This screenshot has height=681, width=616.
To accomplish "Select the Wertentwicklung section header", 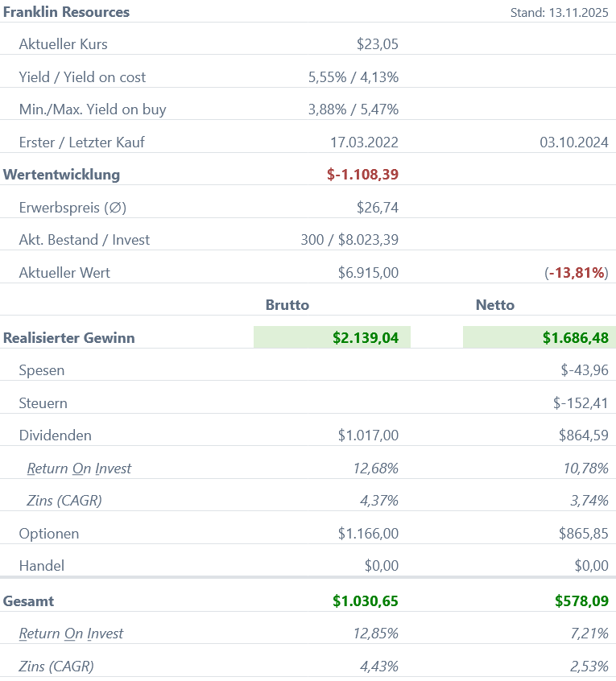I will 61,175.
